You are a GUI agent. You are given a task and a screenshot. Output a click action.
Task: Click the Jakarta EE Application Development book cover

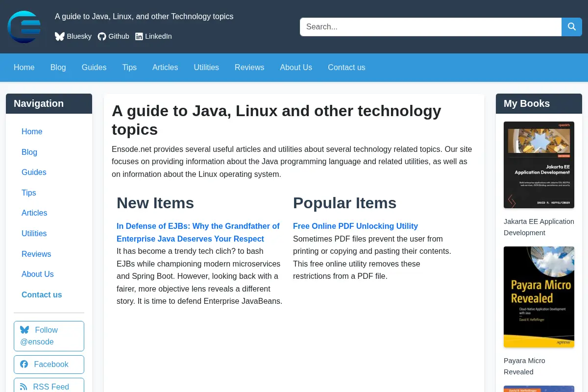click(x=539, y=165)
